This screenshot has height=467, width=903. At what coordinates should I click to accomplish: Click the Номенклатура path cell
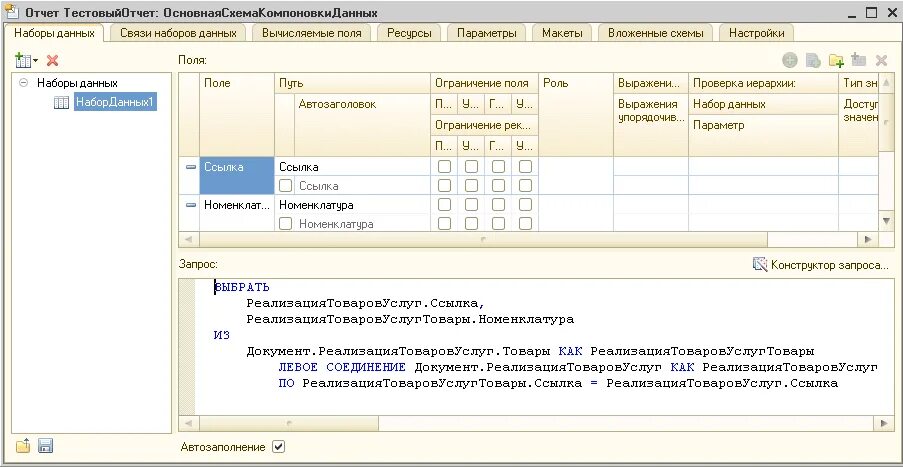click(352, 205)
